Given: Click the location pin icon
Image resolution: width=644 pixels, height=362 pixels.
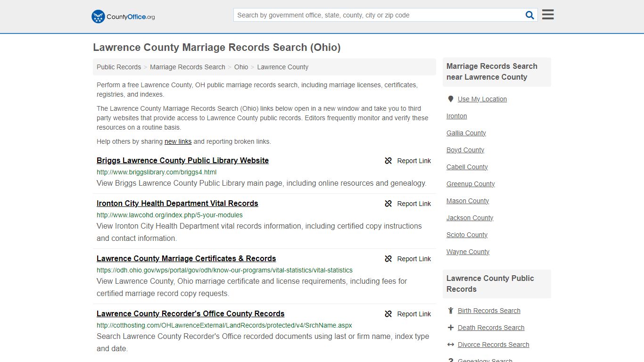Looking at the screenshot, I should [451, 99].
